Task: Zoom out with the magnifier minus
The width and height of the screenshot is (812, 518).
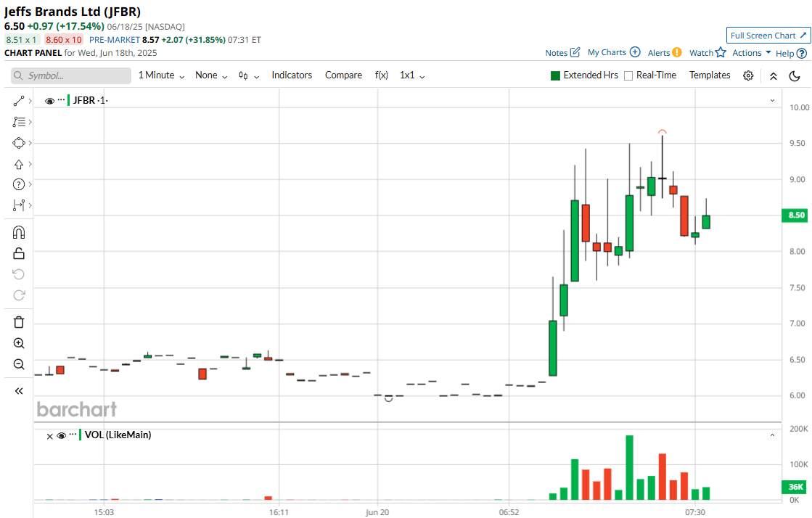Action: 19,364
